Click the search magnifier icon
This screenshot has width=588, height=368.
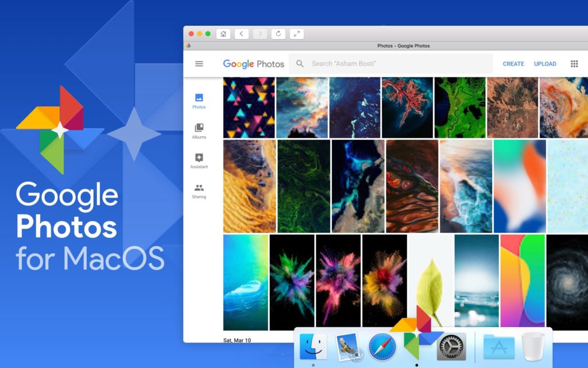click(300, 64)
